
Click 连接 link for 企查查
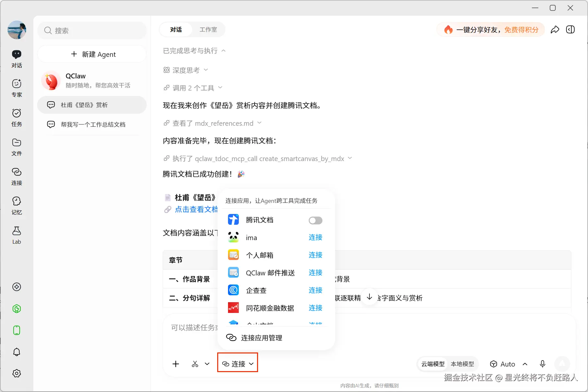(x=316, y=290)
